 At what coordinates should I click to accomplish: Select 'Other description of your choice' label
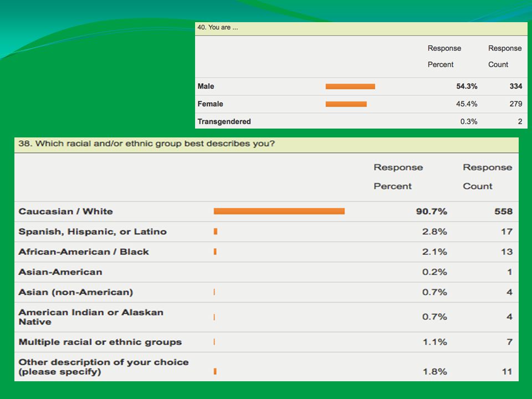click(104, 367)
